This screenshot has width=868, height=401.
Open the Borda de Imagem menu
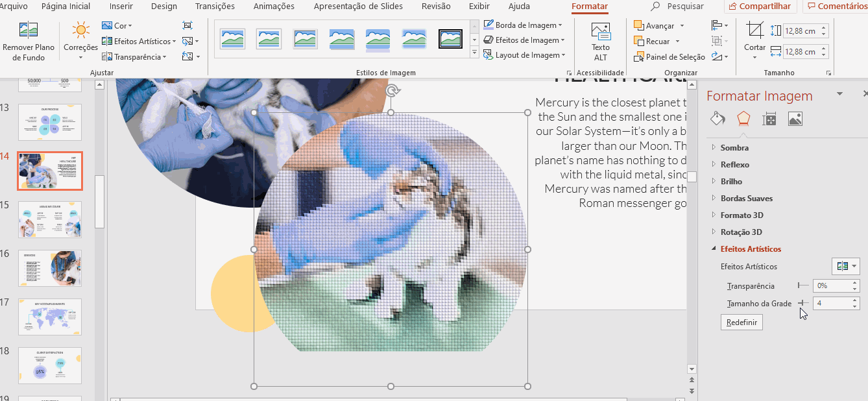pos(523,25)
